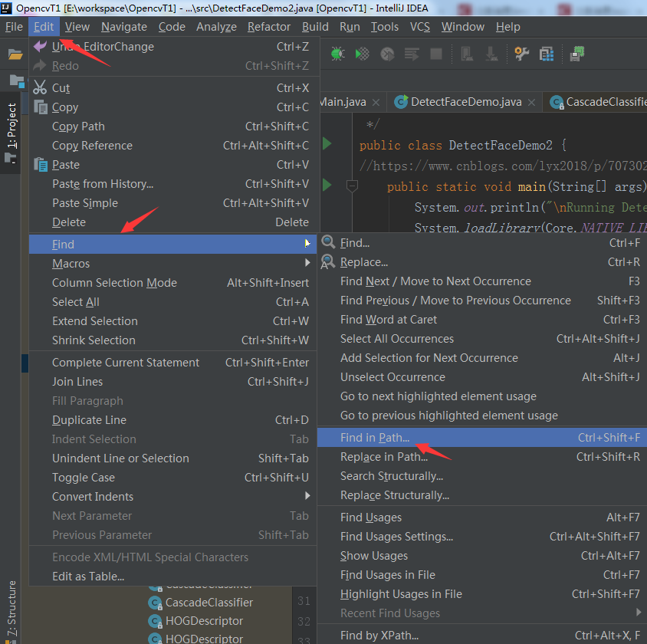Choose Replace in Path... entry
The image size is (647, 644).
[x=482, y=457]
